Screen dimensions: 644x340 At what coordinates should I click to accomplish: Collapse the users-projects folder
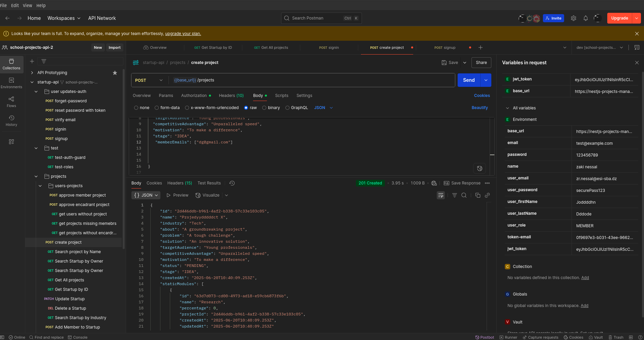coord(40,186)
